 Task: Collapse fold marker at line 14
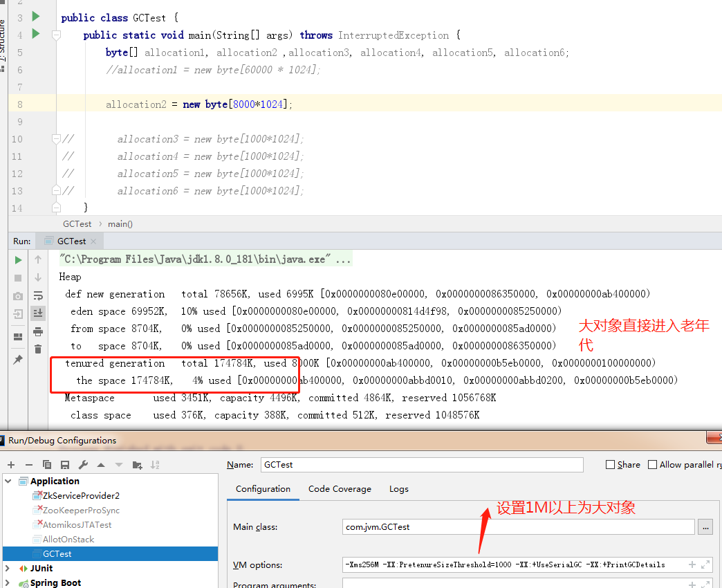(x=56, y=208)
